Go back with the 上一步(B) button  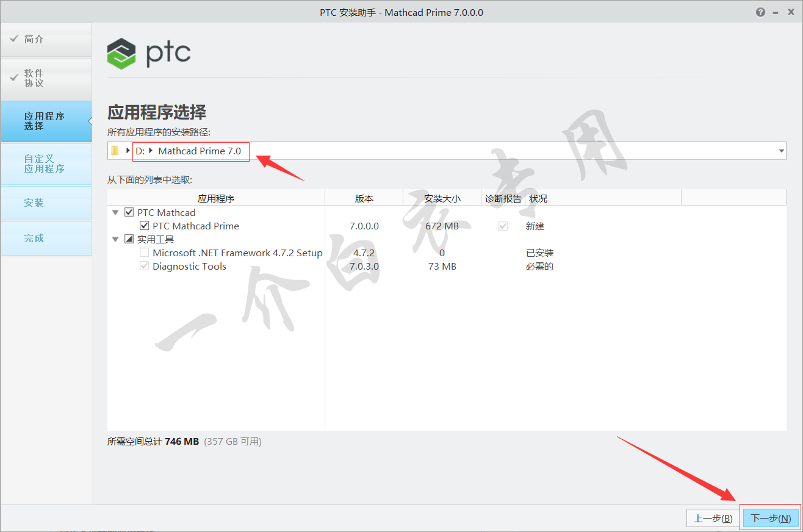pyautogui.click(x=713, y=518)
